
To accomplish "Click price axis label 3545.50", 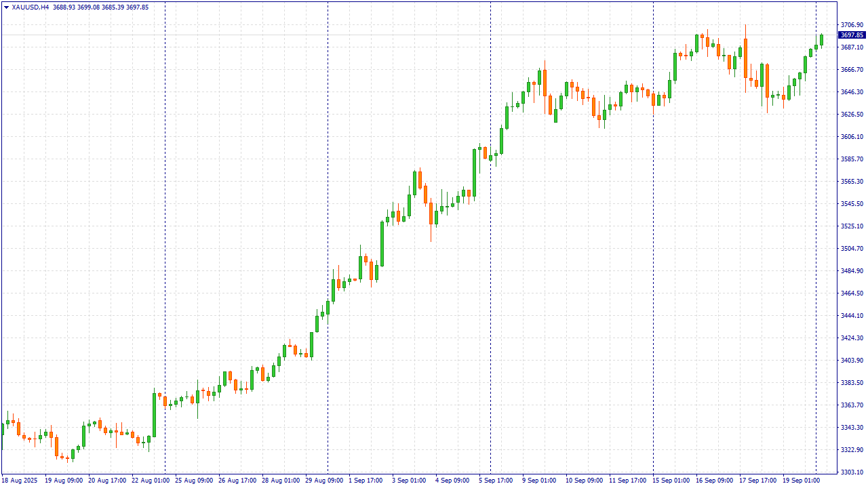I will click(x=852, y=204).
